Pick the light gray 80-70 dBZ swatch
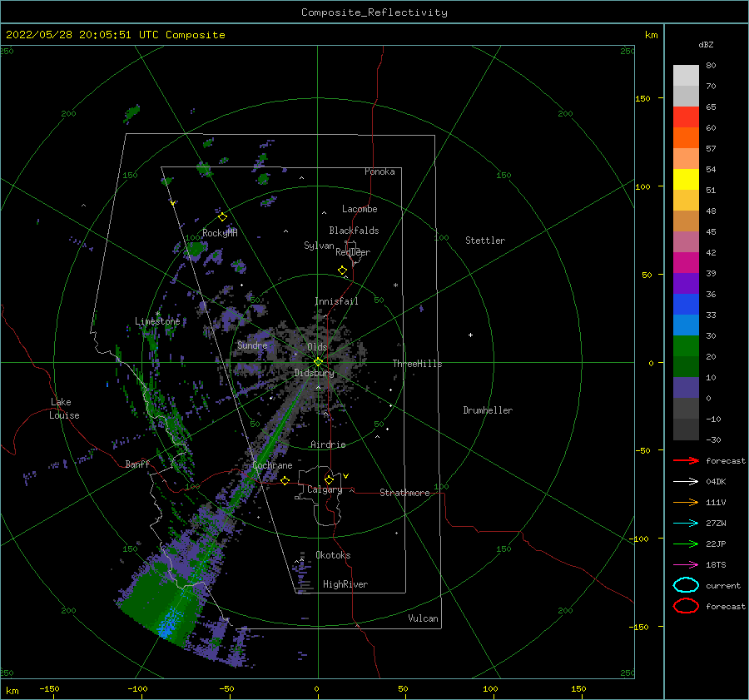Screen dimensions: 749x700 pyautogui.click(x=686, y=75)
